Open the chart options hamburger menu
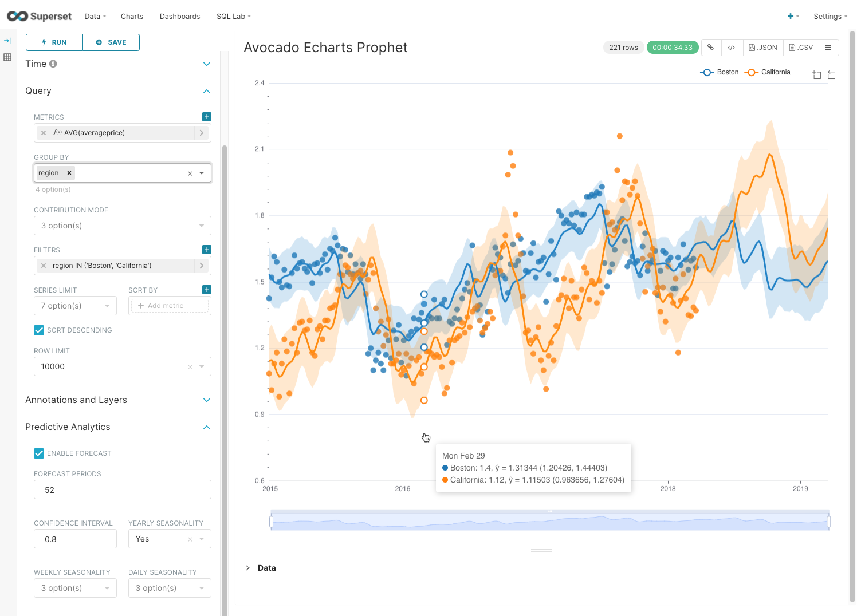857x616 pixels. tap(828, 47)
